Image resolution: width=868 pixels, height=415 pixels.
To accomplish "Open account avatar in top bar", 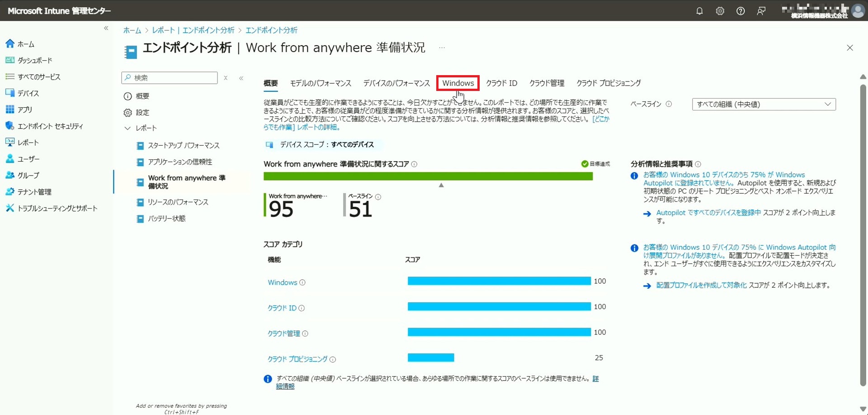I will point(858,10).
